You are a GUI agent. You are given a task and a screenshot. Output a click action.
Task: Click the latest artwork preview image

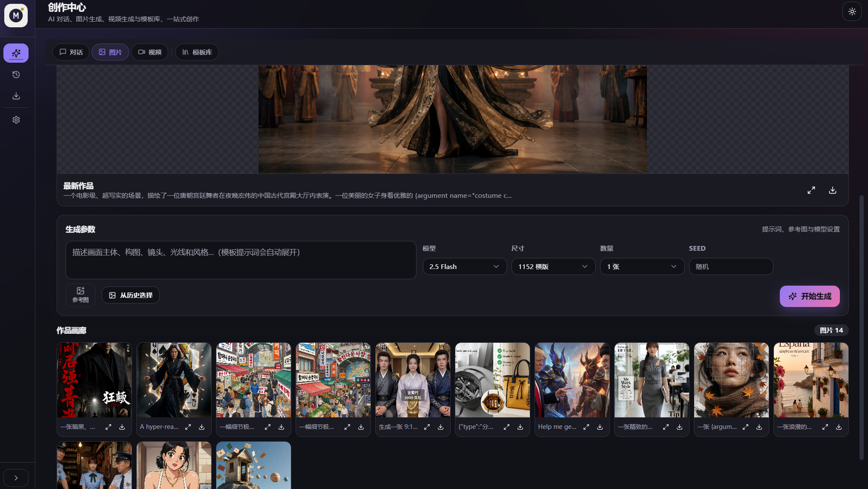coord(452,119)
